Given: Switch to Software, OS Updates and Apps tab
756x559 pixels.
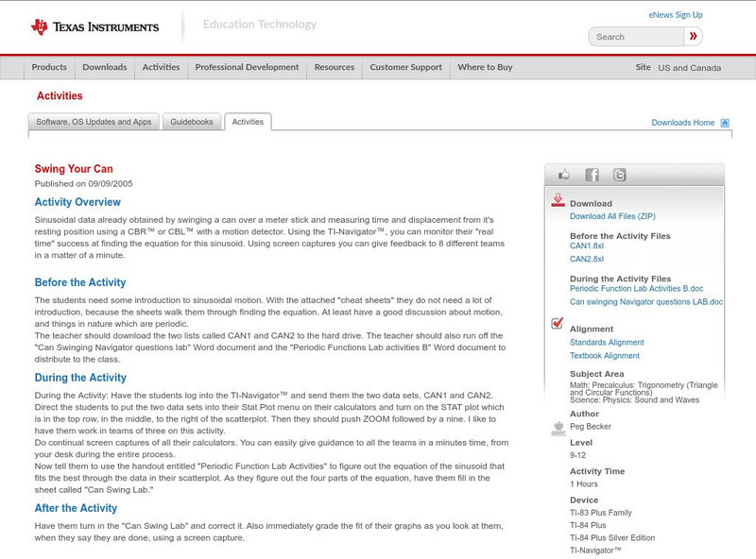Looking at the screenshot, I should pyautogui.click(x=94, y=122).
